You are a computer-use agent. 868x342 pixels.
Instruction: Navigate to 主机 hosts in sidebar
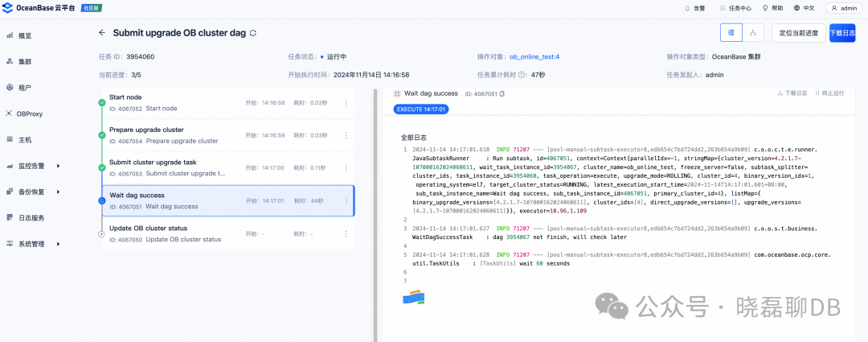(x=25, y=140)
